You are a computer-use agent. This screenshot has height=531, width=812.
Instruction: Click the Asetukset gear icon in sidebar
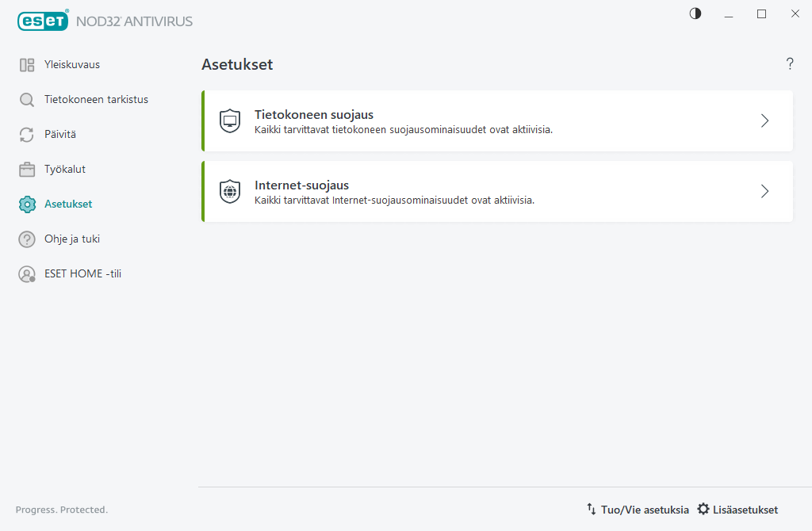[27, 204]
